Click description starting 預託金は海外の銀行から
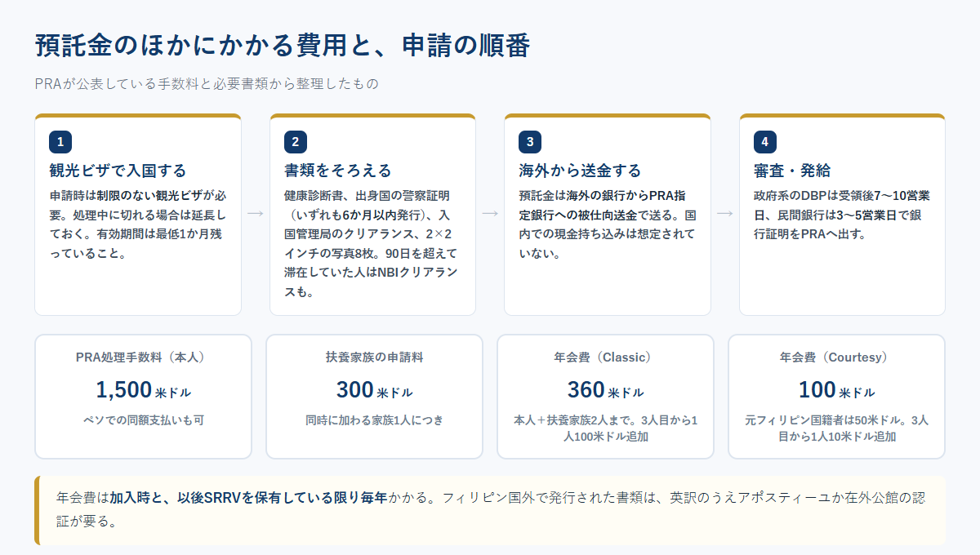This screenshot has height=555, width=980. [x=607, y=224]
